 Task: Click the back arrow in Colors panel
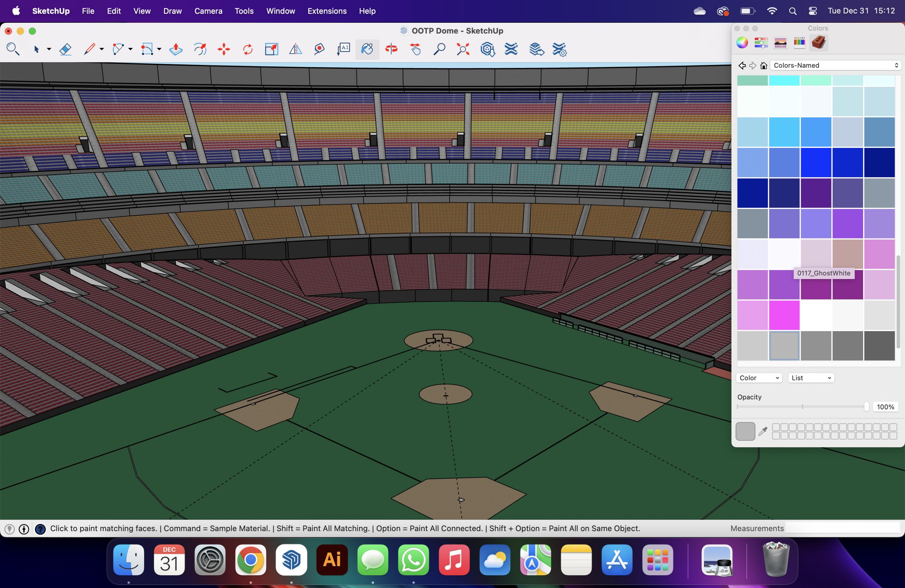(x=742, y=65)
